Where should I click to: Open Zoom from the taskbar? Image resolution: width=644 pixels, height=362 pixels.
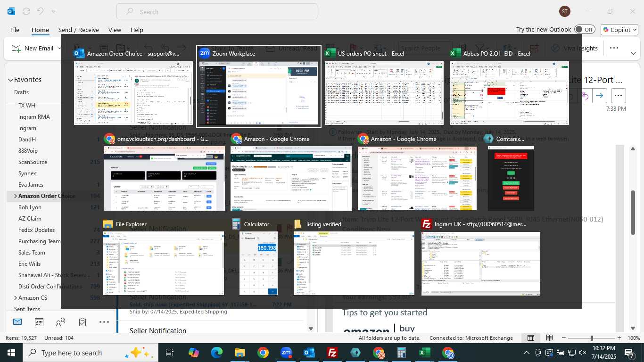pos(286,353)
